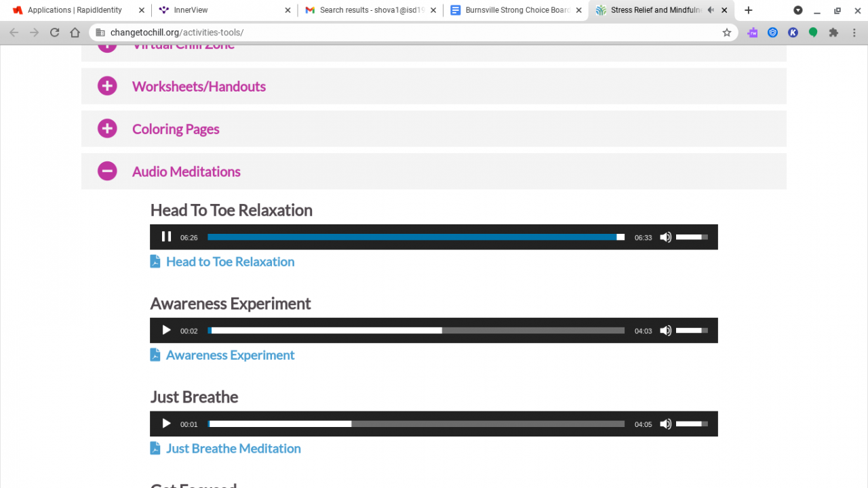Seek in Head To Toe Relaxation progress bar
This screenshot has height=488, width=868.
(x=416, y=237)
